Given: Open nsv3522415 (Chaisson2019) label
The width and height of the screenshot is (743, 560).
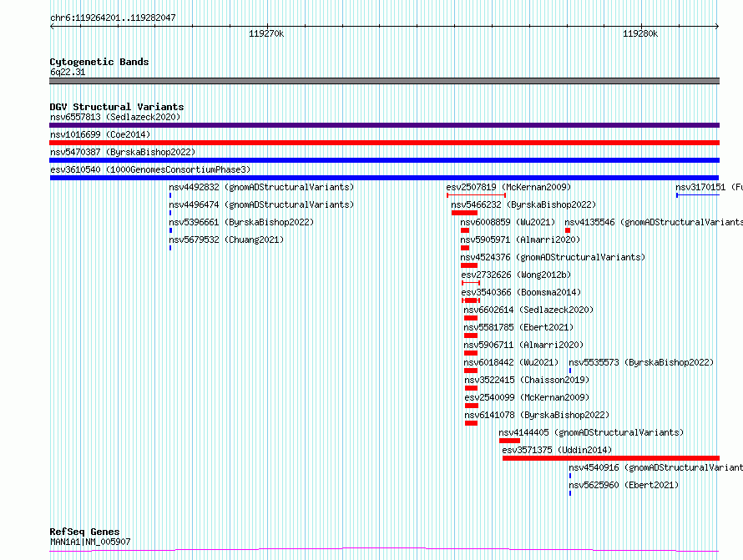Looking at the screenshot, I should [x=527, y=380].
